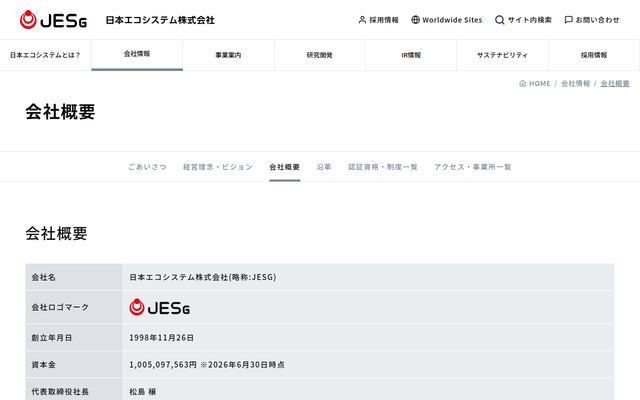The width and height of the screenshot is (640, 400).
Task: Click the speech bubble contact icon
Action: (x=568, y=20)
